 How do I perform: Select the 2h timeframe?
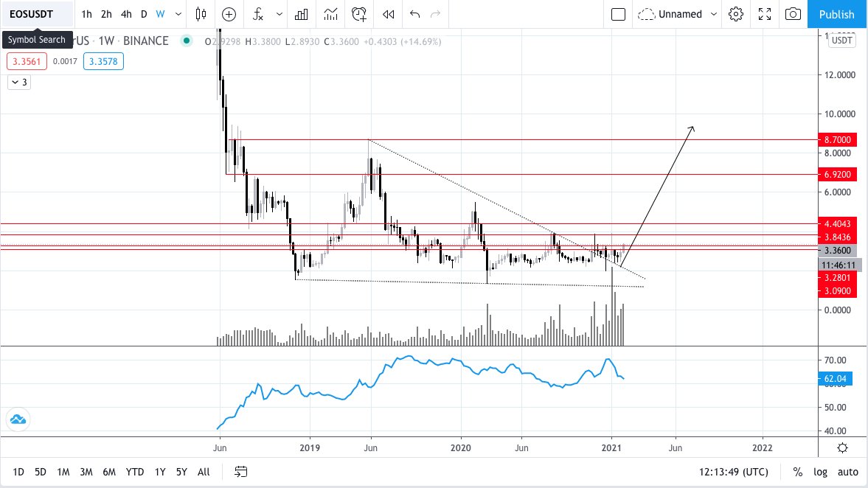106,15
